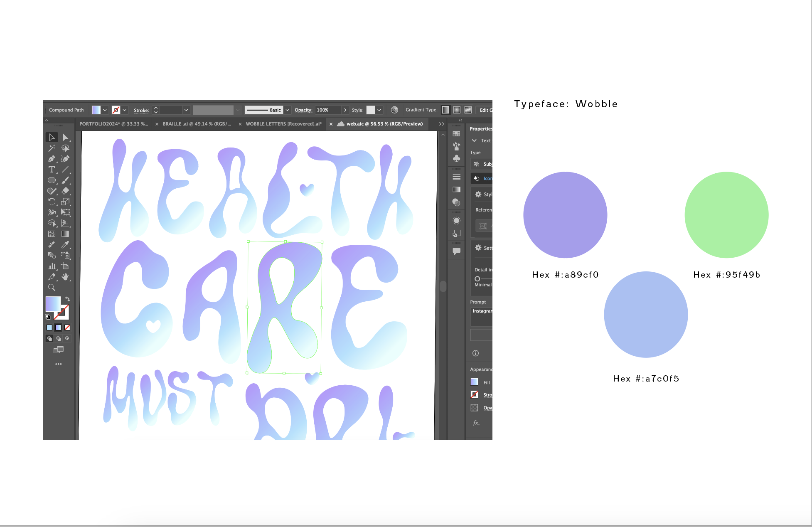Viewport: 812px width, 527px height.
Task: Switch to BRAILLE .ai document tab
Action: pos(196,124)
